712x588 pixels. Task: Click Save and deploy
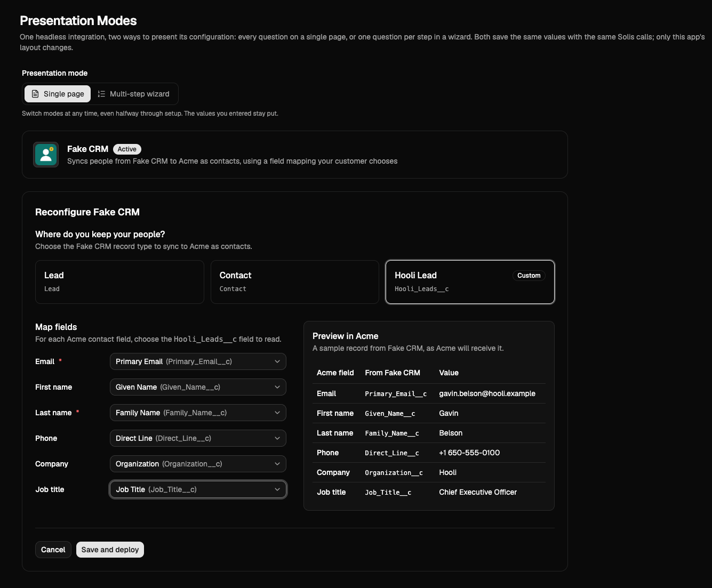(x=110, y=550)
